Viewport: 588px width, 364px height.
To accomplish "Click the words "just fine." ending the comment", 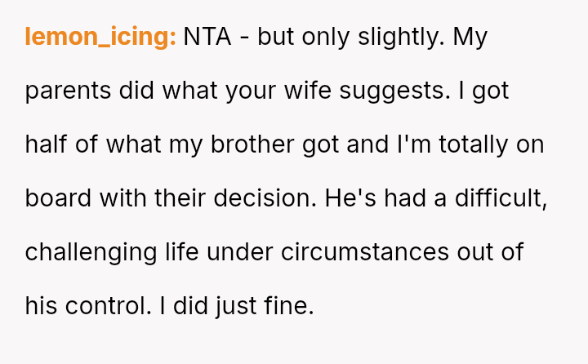I will point(265,306).
